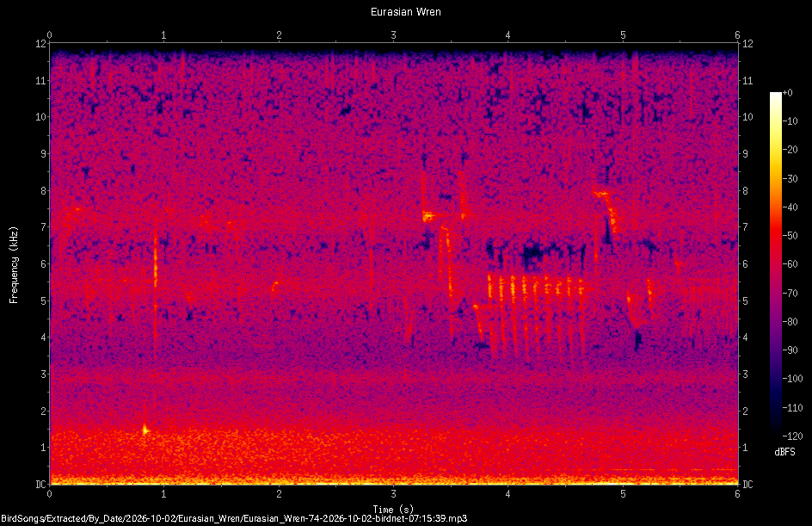Click the '-80' color scale label
This screenshot has height=526, width=812.
[790, 322]
